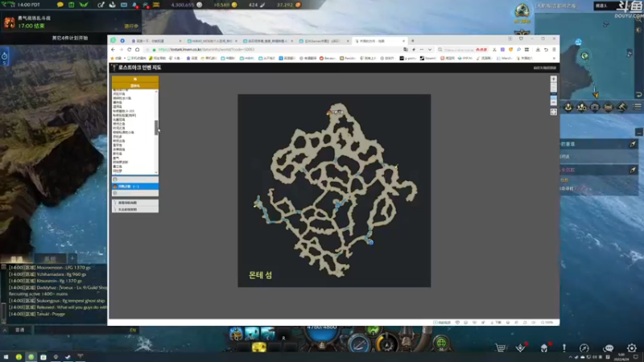This screenshot has height=362, width=644.
Task: Open the helmet character menu icon
Action: click(x=544, y=348)
